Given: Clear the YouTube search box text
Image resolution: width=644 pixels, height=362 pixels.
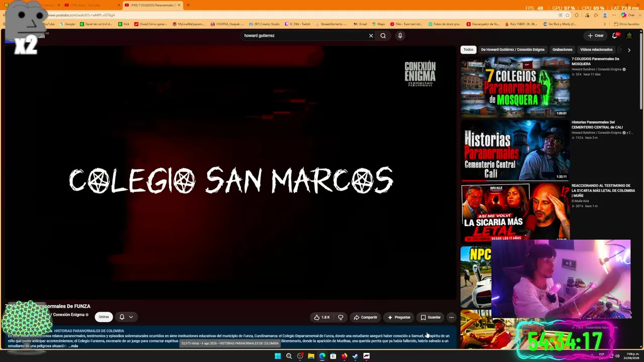Looking at the screenshot, I should [371, 36].
